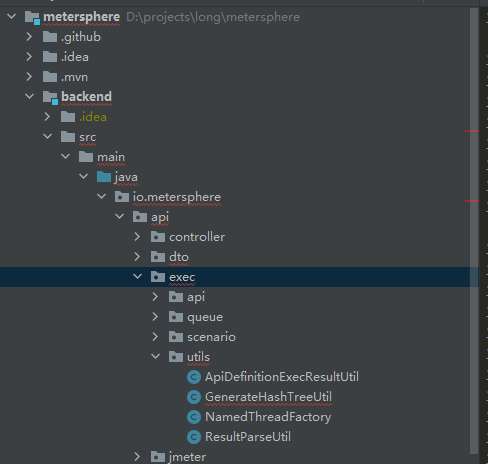Select the utils package name
This screenshot has width=488, height=464.
[198, 357]
